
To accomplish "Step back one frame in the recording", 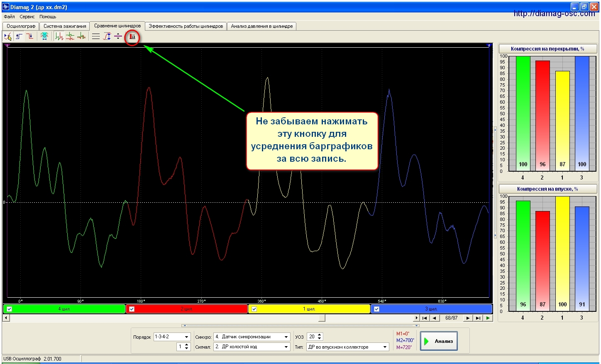I will pos(435,318).
